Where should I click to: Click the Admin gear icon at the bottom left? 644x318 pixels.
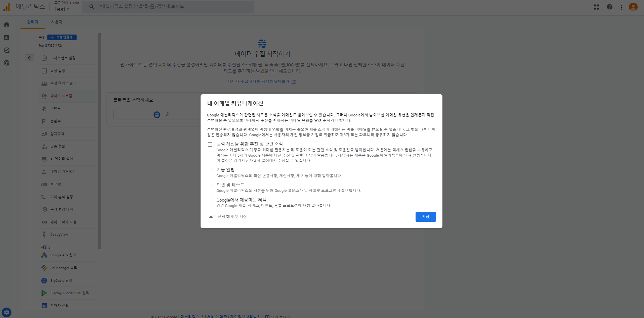6,312
